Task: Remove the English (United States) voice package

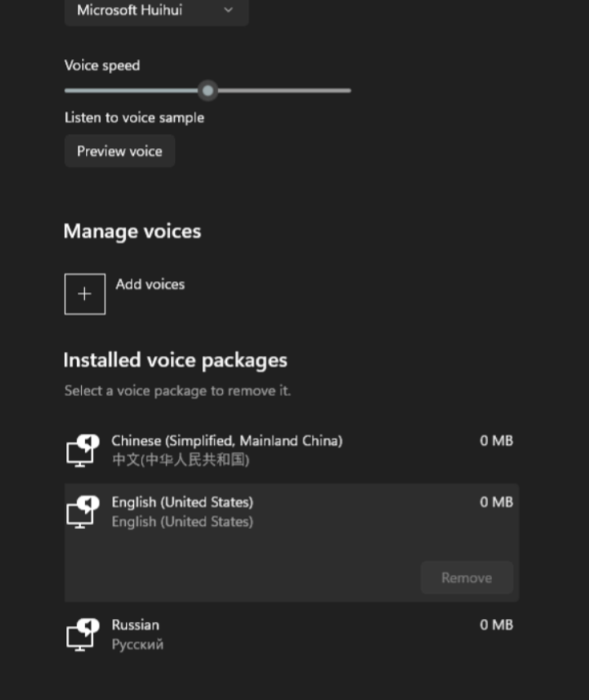Action: click(x=466, y=577)
